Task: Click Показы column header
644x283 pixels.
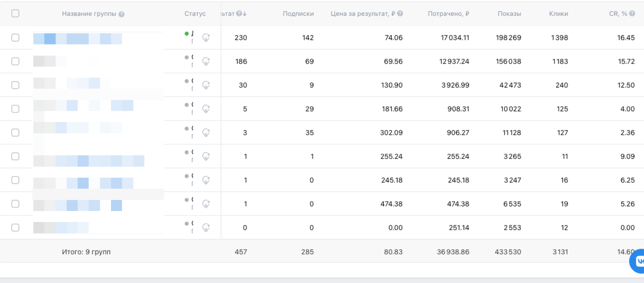Action: [x=509, y=14]
